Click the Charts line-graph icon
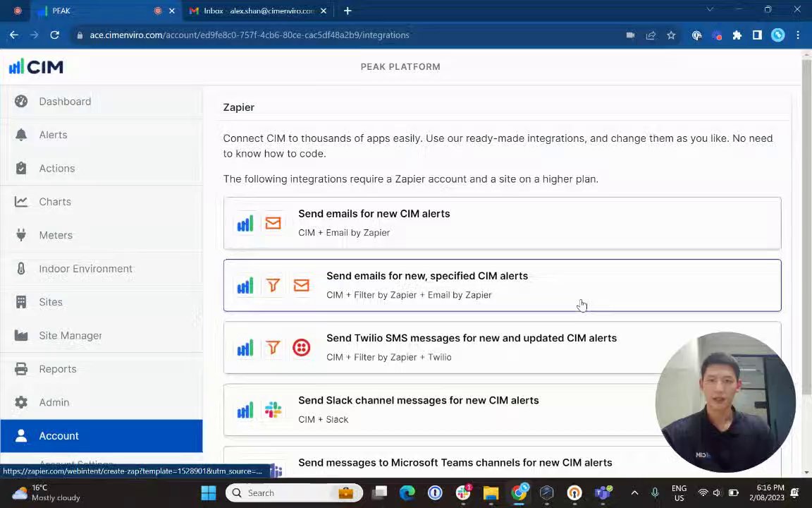The image size is (812, 508). (21, 202)
